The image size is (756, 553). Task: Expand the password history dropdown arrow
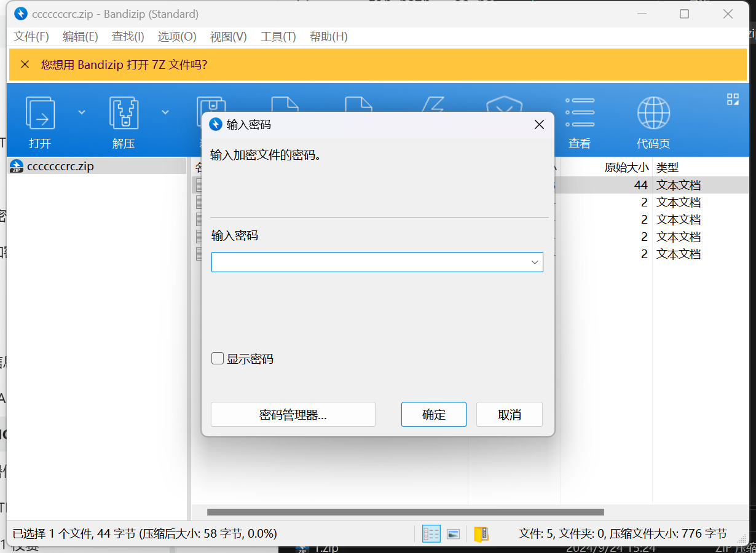point(535,262)
